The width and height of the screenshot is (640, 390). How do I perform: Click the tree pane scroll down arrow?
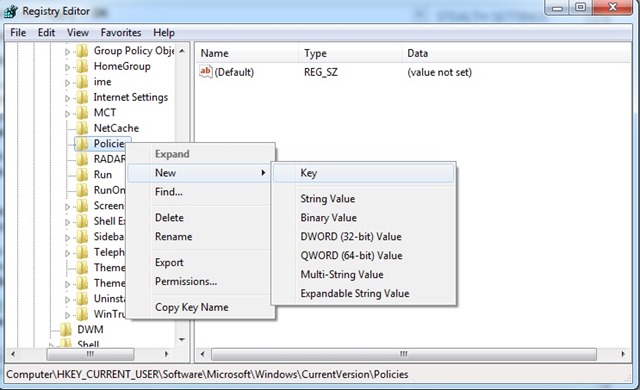(x=182, y=339)
